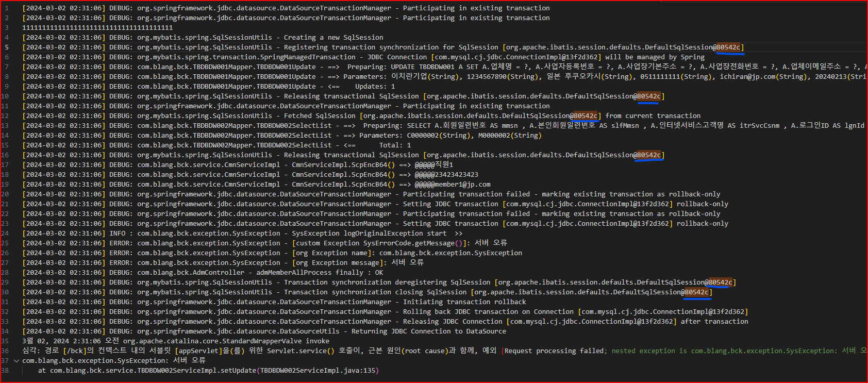This screenshot has width=868, height=383.
Task: Click '[appServlet]' text on line 36
Action: (x=198, y=351)
